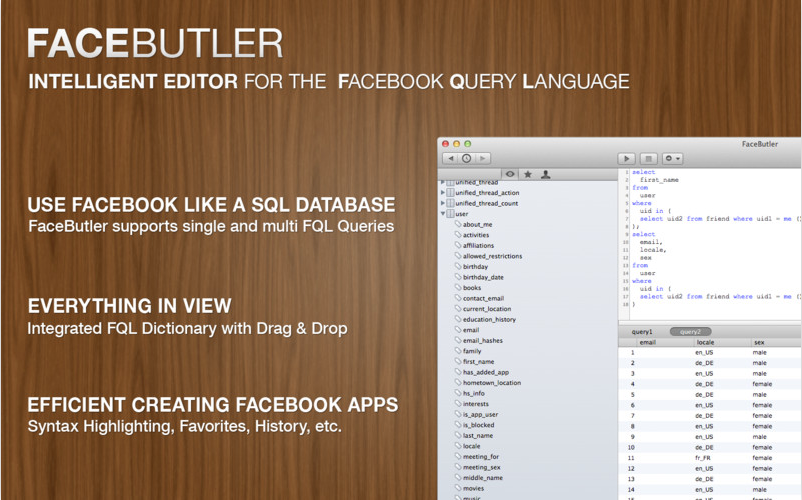The height and width of the screenshot is (500, 802).
Task: Sort results by the sex column header
Action: pos(759,343)
